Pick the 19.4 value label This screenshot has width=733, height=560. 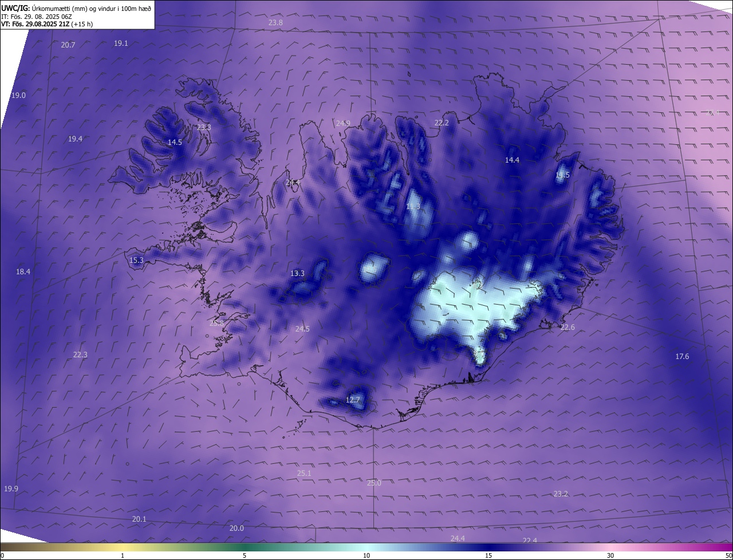tap(75, 139)
